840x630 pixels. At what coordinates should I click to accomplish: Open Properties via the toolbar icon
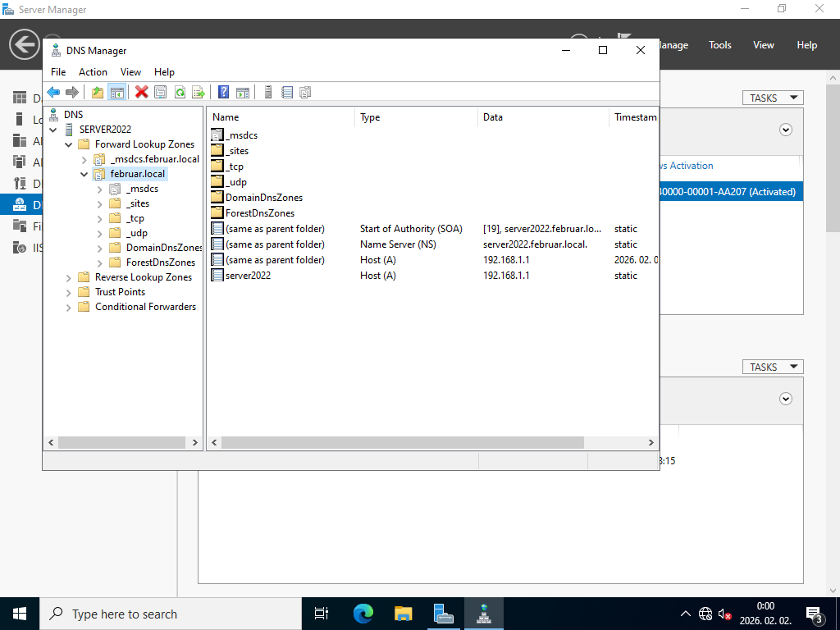161,93
